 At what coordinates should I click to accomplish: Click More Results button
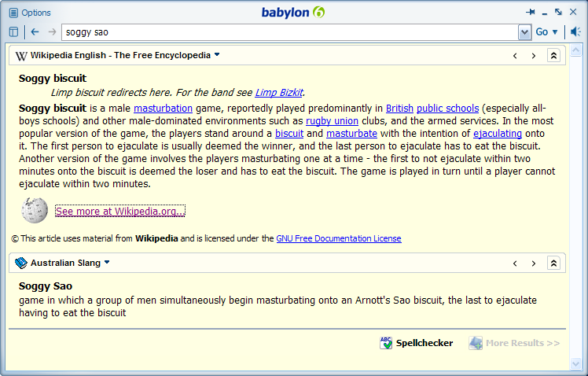pos(514,343)
